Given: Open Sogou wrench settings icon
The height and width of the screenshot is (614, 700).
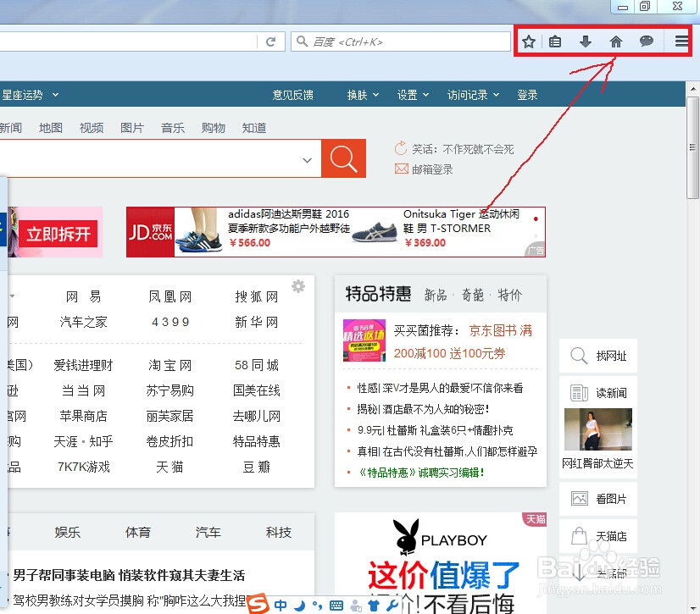Looking at the screenshot, I should pyautogui.click(x=392, y=606).
